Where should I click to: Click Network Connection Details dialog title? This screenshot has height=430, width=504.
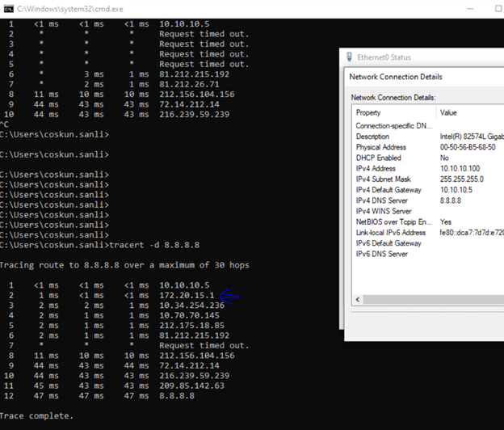coord(396,77)
